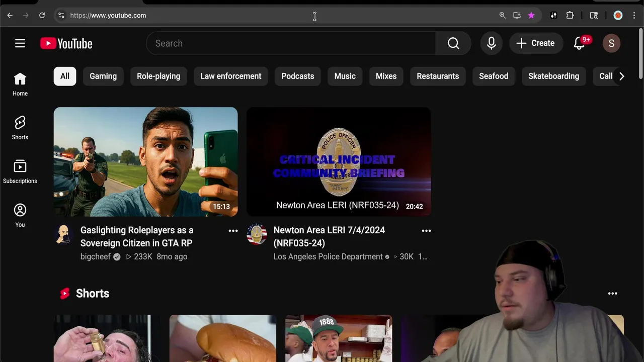Image resolution: width=644 pixels, height=362 pixels.
Task: Open bigcheef channel name link
Action: tap(96, 257)
